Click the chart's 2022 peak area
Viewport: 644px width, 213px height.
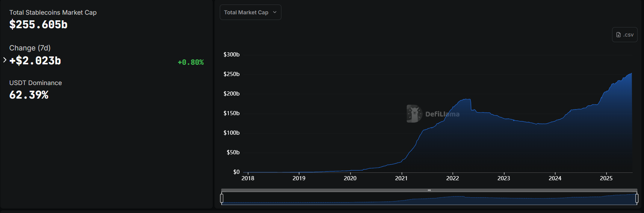click(465, 109)
